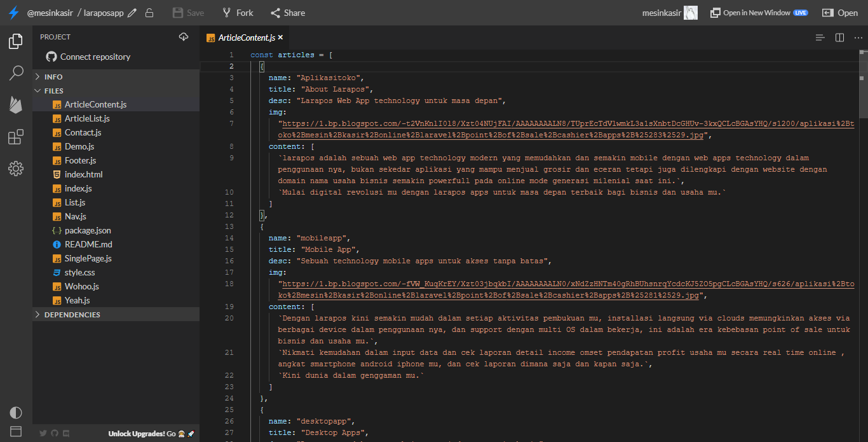Open in New Window LIVE button
Image resolution: width=868 pixels, height=442 pixels.
click(x=759, y=13)
